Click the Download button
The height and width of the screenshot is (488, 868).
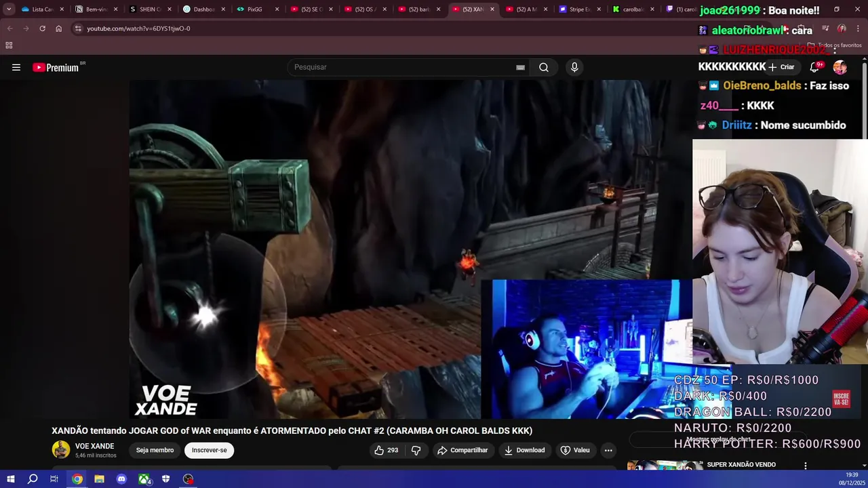click(x=524, y=450)
